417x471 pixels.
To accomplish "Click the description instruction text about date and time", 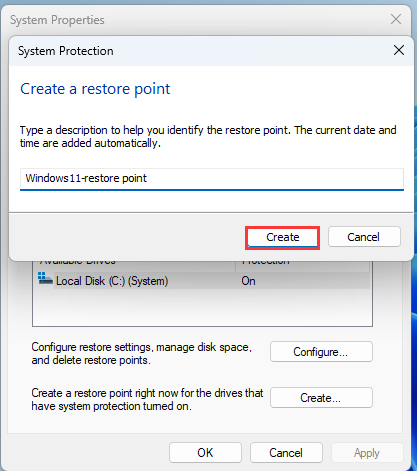I will point(208,137).
